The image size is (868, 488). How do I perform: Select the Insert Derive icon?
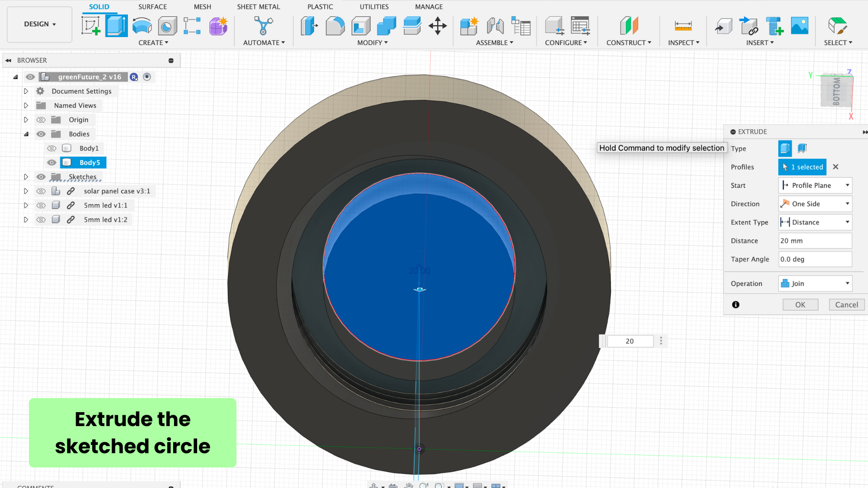click(x=724, y=26)
